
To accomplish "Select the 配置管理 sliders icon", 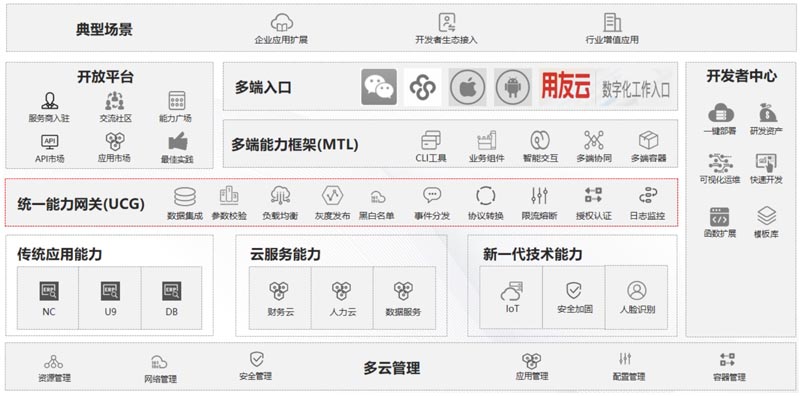I will coord(625,359).
